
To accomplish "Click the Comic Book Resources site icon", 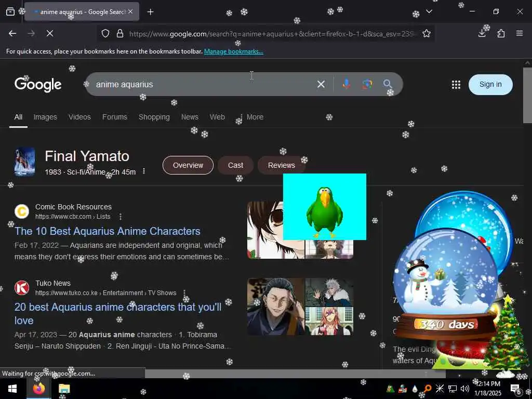I will pos(22,211).
